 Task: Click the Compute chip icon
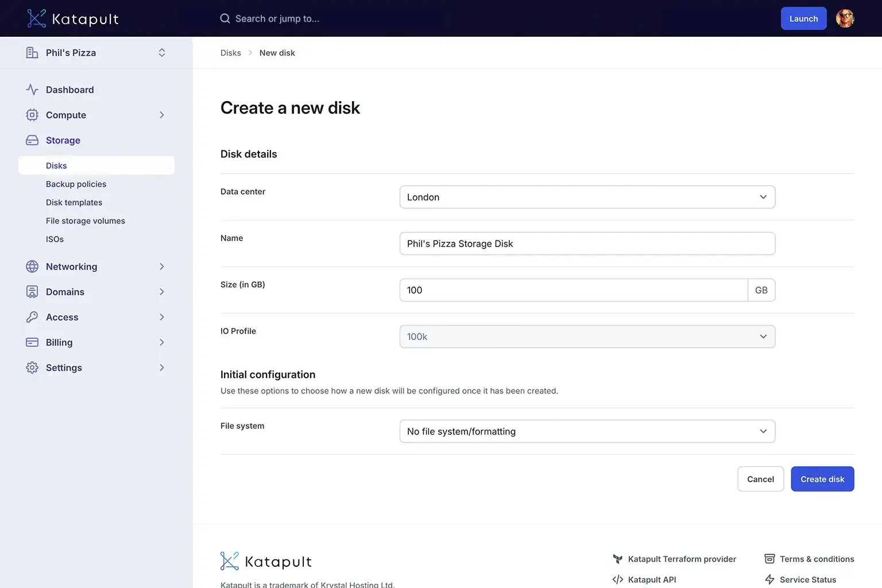pos(32,115)
